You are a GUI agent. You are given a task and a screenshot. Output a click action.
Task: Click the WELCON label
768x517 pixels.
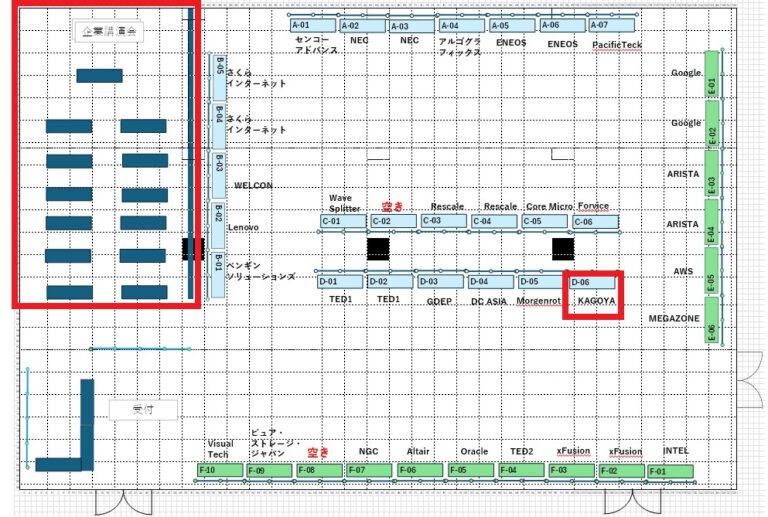[x=253, y=185]
